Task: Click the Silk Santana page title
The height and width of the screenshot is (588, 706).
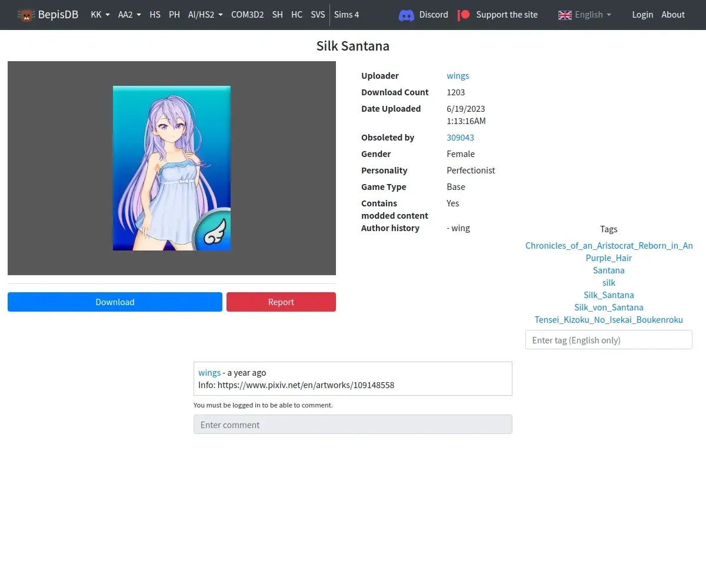Action: click(353, 46)
